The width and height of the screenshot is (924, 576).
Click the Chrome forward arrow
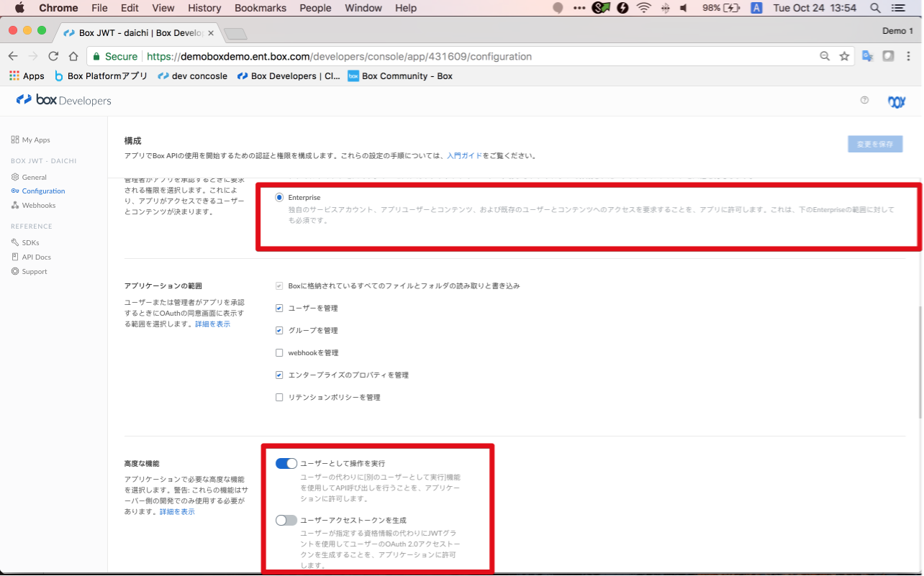click(x=33, y=56)
